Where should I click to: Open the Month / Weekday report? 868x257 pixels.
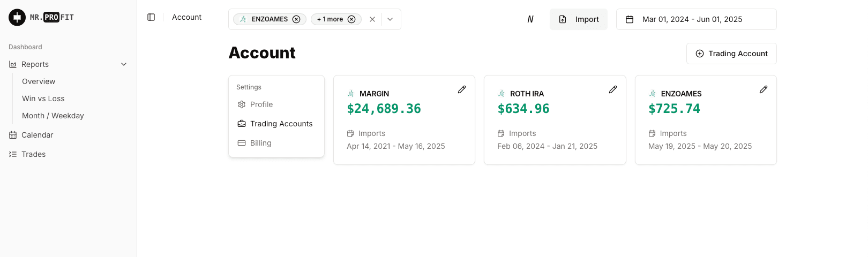coord(53,116)
